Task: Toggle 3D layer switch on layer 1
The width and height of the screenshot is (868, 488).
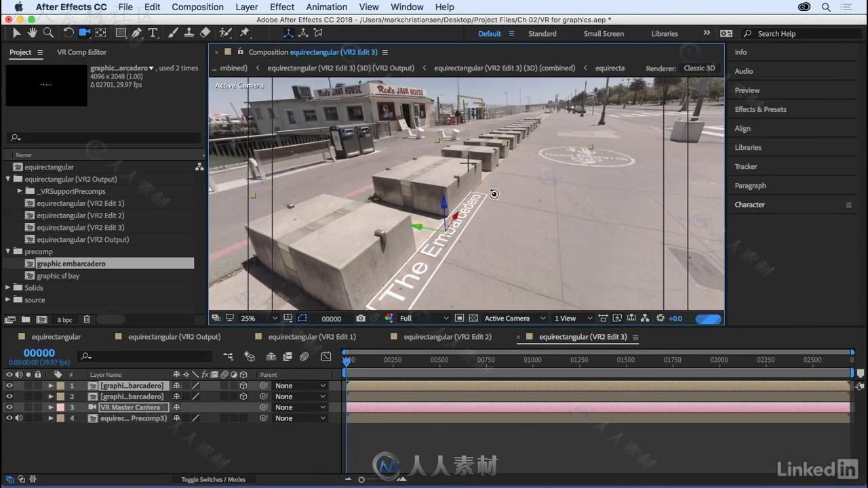Action: point(243,386)
